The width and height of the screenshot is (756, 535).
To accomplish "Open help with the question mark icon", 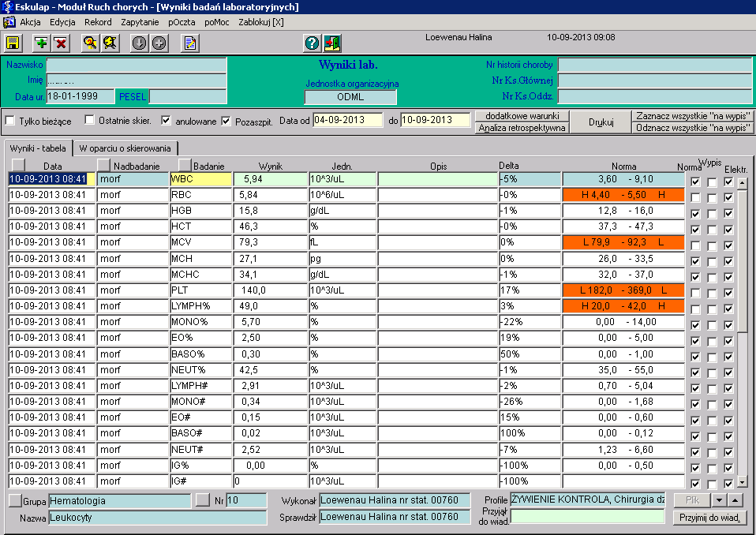I will tap(312, 43).
